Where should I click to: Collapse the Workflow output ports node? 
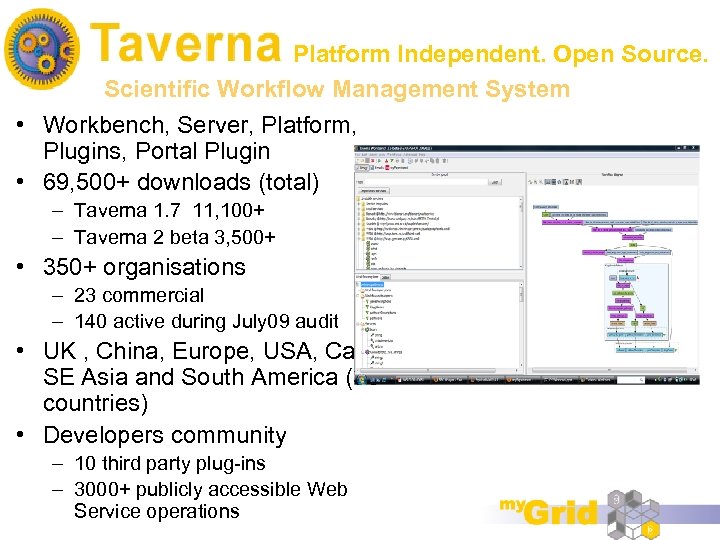pos(358,295)
